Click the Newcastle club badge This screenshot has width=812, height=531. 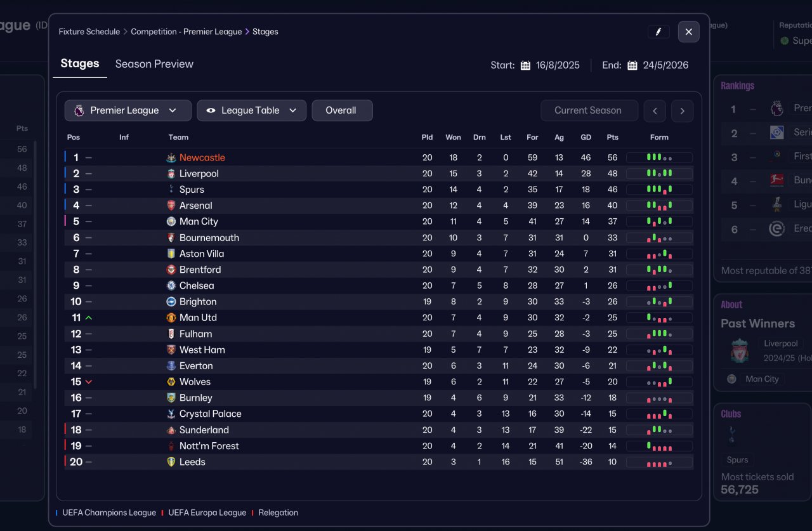pyautogui.click(x=171, y=157)
